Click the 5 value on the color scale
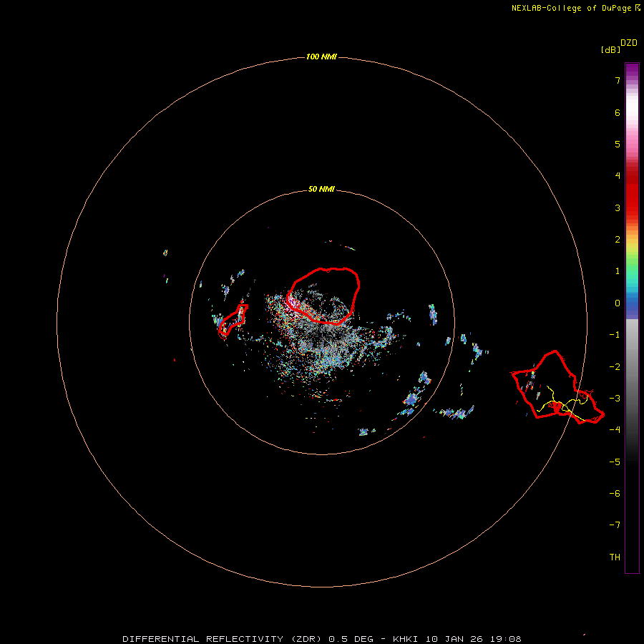The width and height of the screenshot is (644, 644). coord(618,144)
